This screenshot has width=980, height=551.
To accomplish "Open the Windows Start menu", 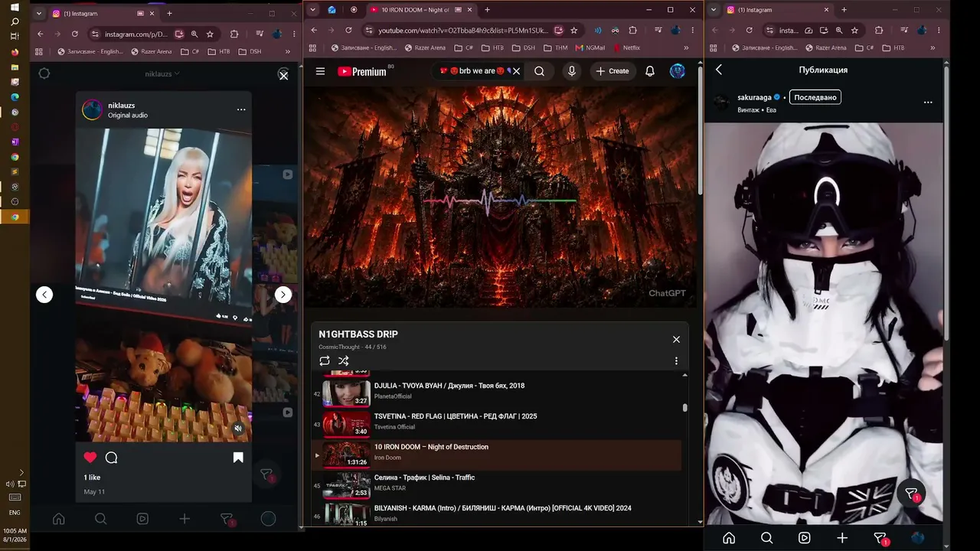I will 15,8.
